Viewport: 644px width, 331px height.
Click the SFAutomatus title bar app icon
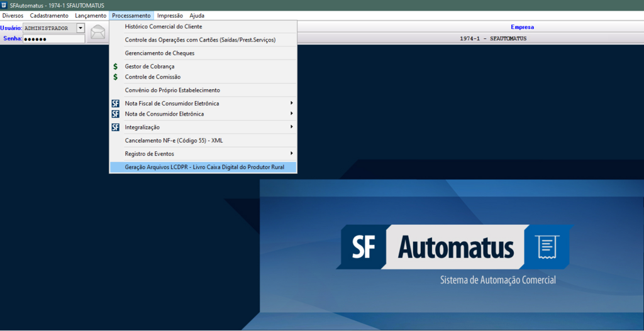4,5
